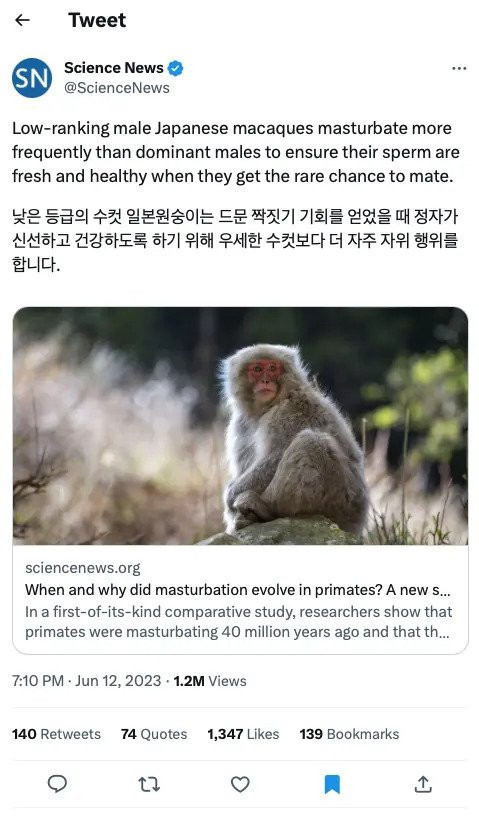Like the tweet with heart icon
This screenshot has width=479, height=817.
click(240, 784)
